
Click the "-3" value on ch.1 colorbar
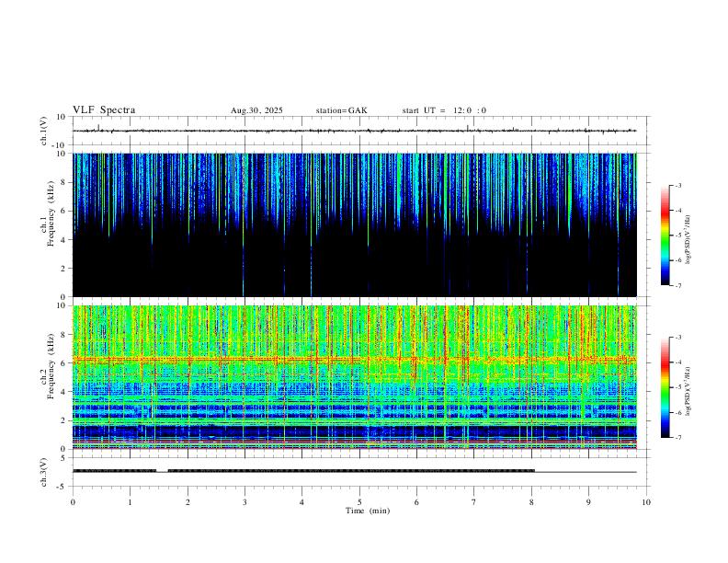coord(677,185)
